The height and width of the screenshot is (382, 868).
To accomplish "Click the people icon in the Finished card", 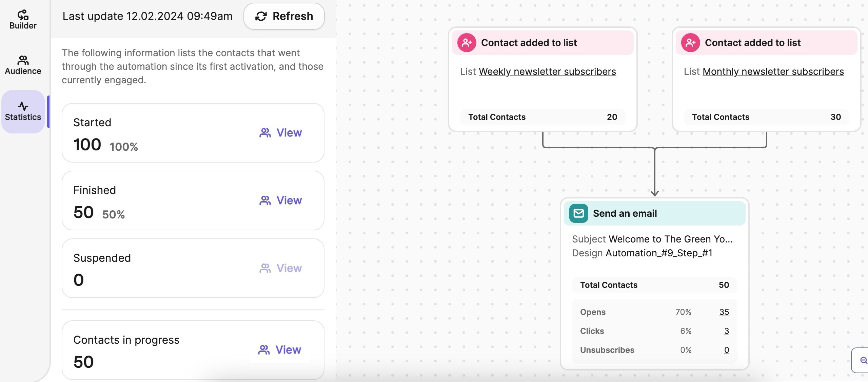I will [265, 200].
